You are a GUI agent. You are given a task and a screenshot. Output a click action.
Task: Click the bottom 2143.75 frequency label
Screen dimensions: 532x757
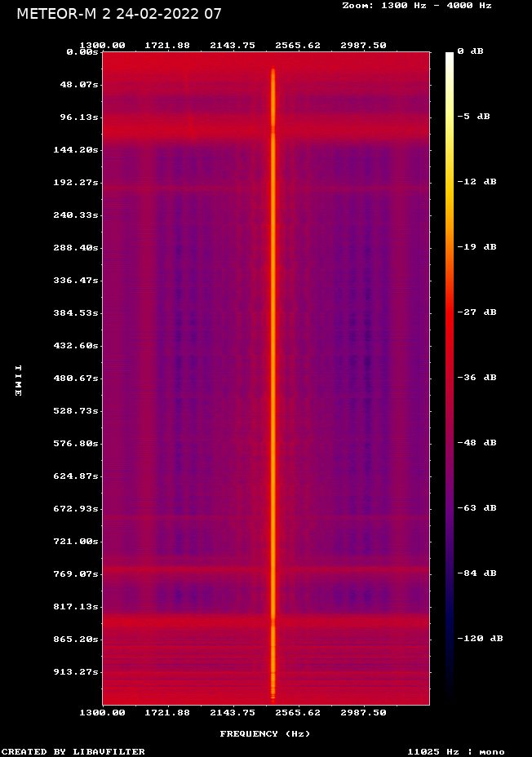click(x=233, y=713)
